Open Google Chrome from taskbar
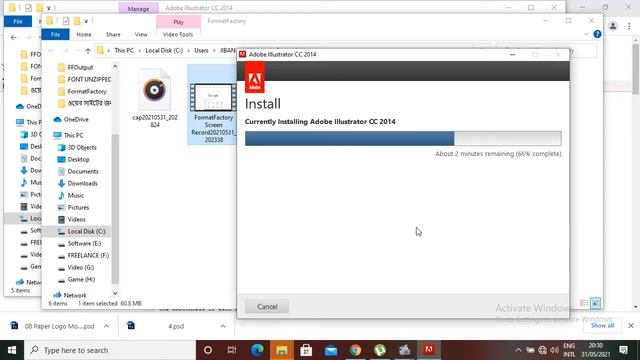Image resolution: width=640 pixels, height=360 pixels. pyautogui.click(x=355, y=350)
